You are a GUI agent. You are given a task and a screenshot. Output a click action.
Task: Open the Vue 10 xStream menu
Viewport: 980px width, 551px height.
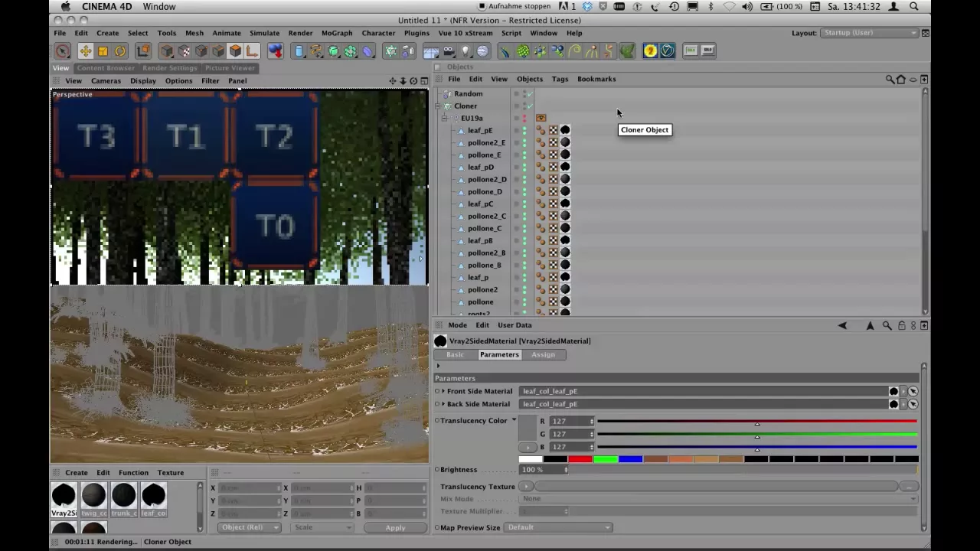[465, 33]
